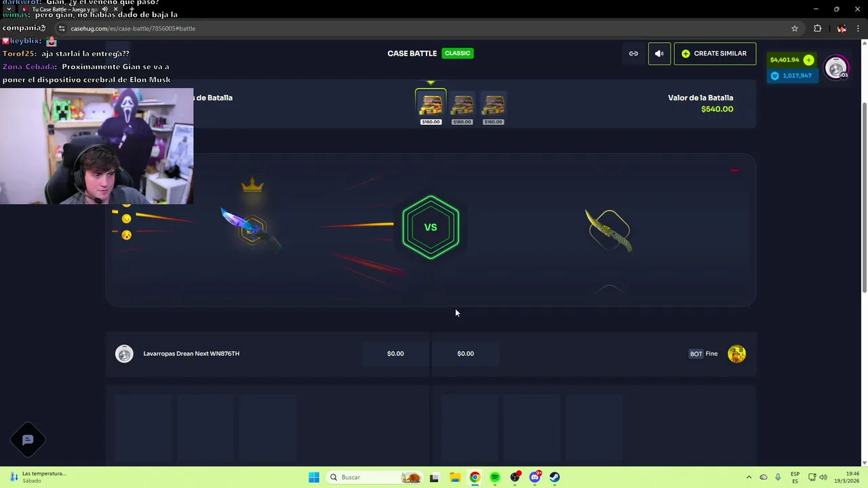Open the volume control in the tray
868x488 pixels.
tap(823, 477)
